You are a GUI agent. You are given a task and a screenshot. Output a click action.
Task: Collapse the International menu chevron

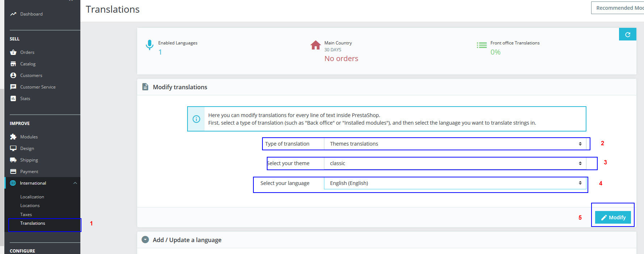tap(75, 183)
